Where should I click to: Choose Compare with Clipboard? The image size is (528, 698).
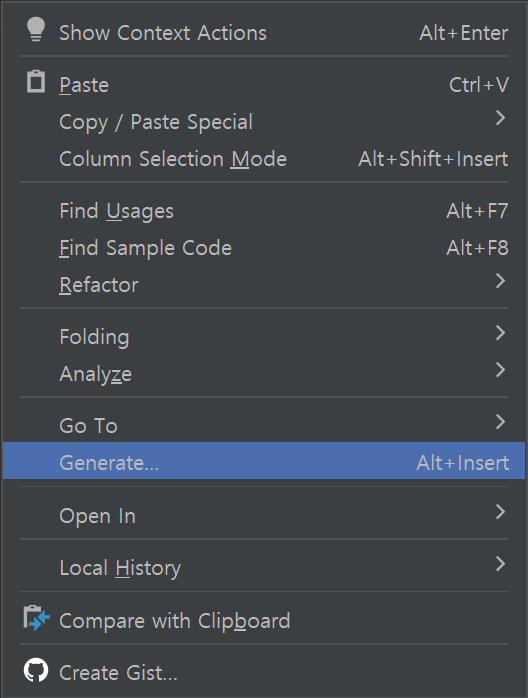(264, 621)
